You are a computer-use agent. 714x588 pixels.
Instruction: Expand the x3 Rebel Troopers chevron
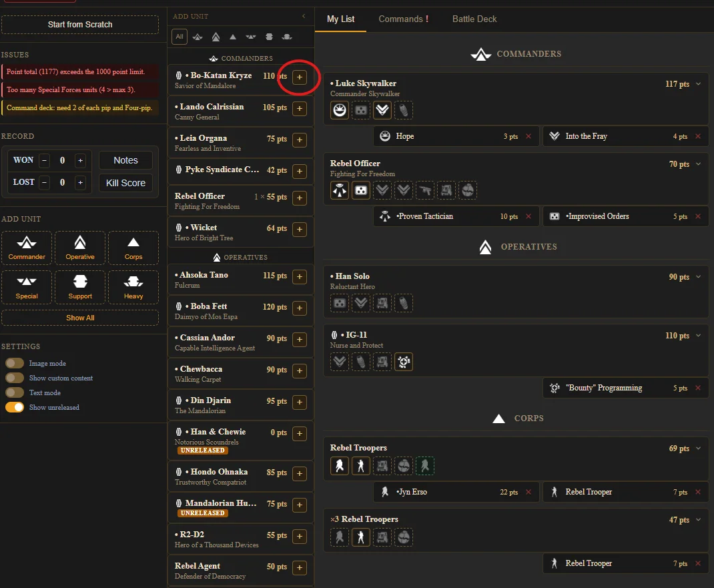coord(698,520)
